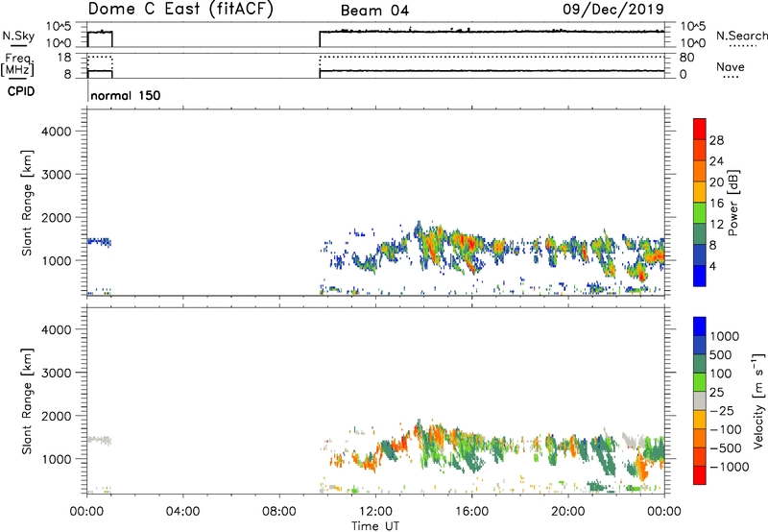Click the gray echo patch near 00:30 in velocity panel

coord(100,440)
